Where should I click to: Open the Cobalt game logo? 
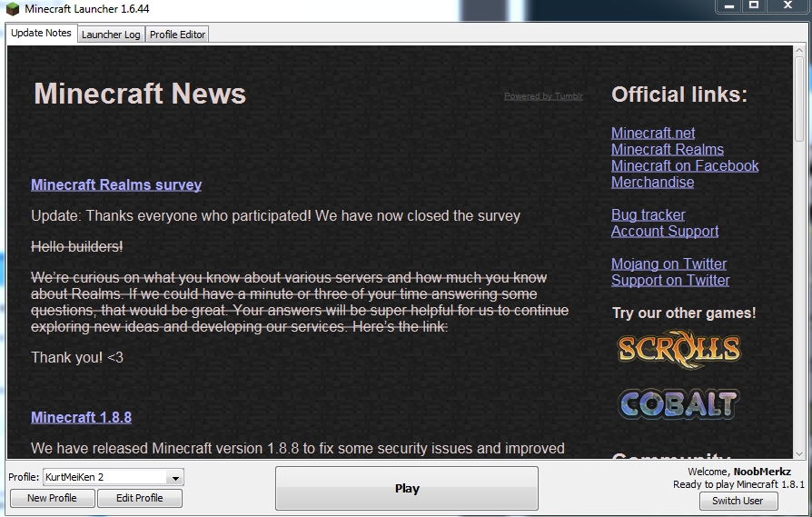(x=678, y=403)
